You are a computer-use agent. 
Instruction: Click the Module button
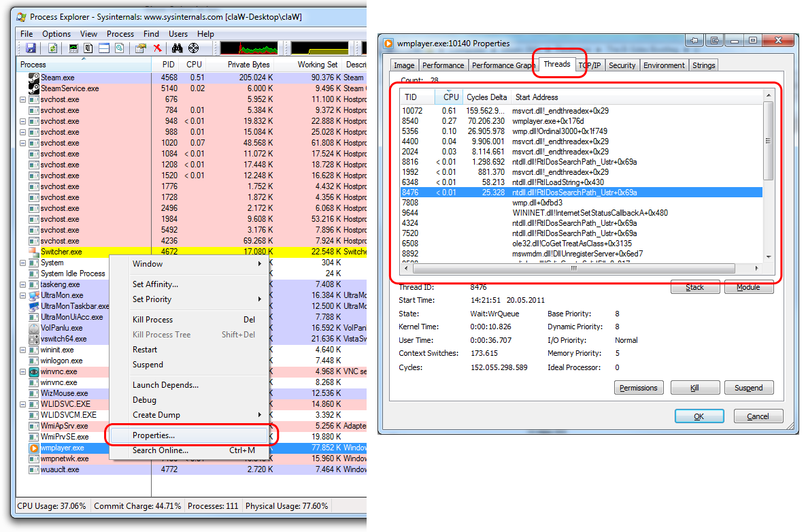coord(748,287)
